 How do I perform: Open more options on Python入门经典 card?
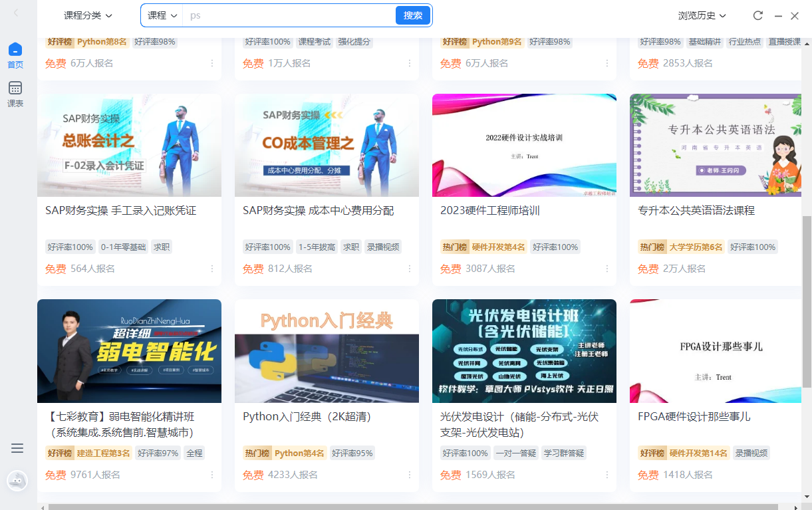click(410, 475)
